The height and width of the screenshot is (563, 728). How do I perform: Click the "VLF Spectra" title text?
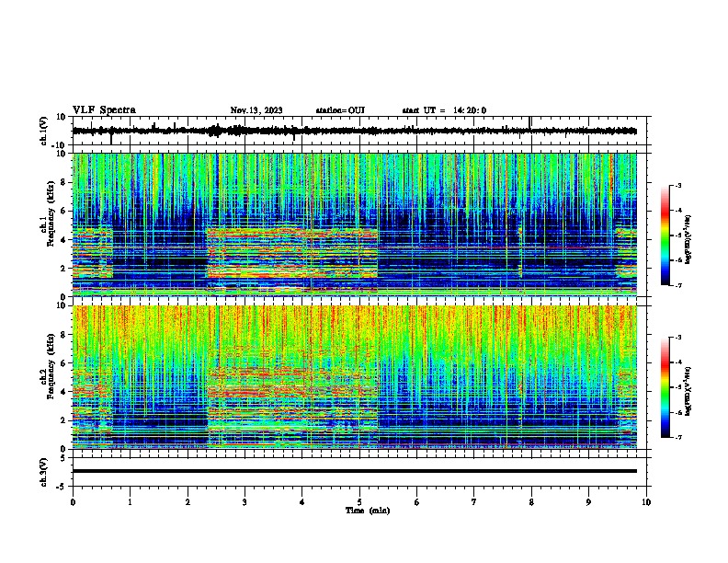pos(104,110)
